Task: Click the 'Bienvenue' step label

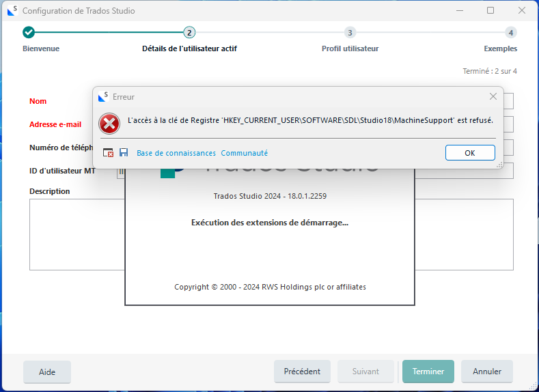Action: click(x=41, y=48)
